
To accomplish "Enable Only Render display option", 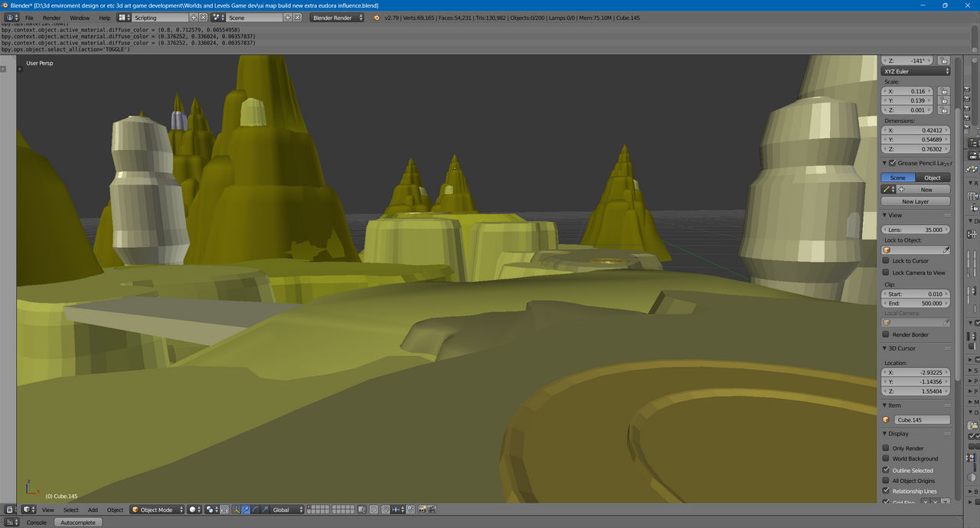I will [x=887, y=448].
